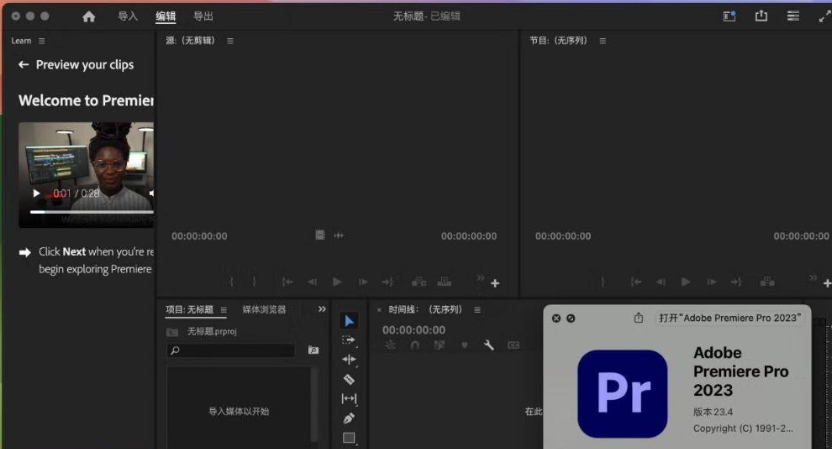Image resolution: width=832 pixels, height=449 pixels.
Task: Select the Selection tool arrow
Action: [349, 321]
